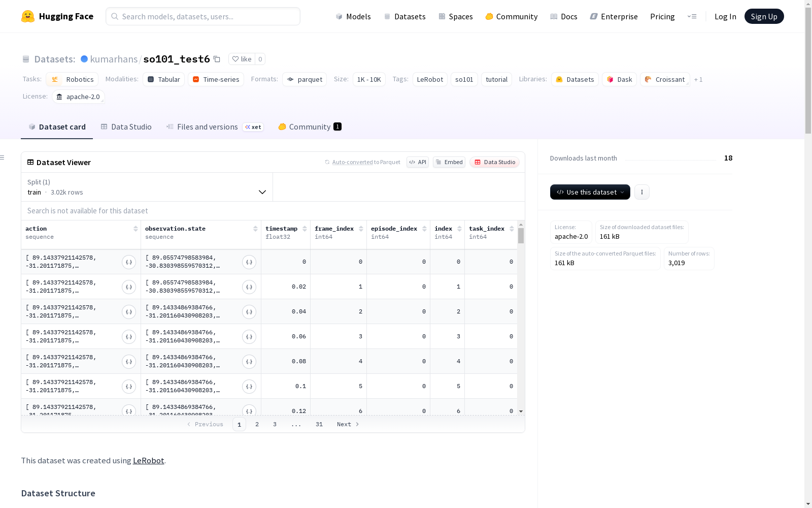The width and height of the screenshot is (812, 508).
Task: Sort by the task_index column
Action: tap(512, 229)
